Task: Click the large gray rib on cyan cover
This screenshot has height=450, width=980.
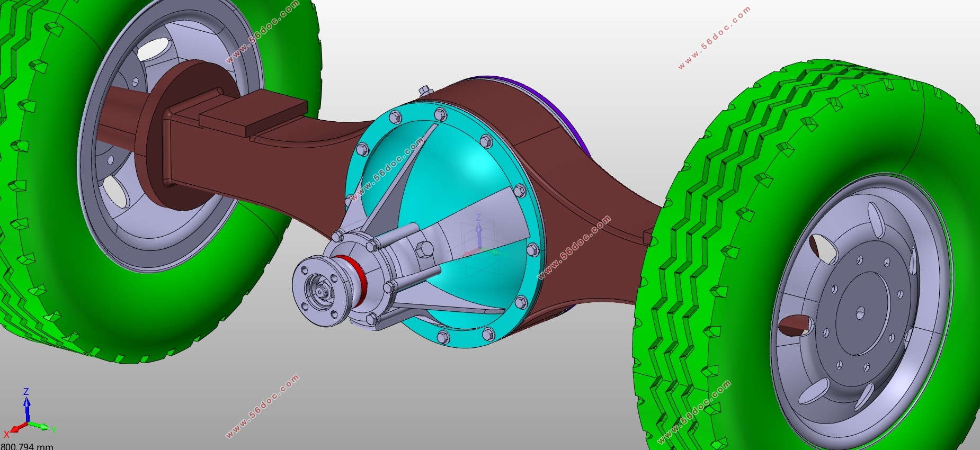Action: pyautogui.click(x=477, y=217)
